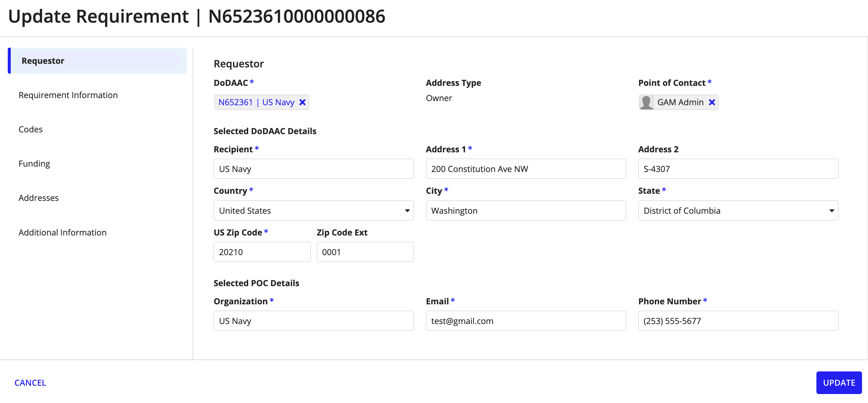Edit the Organization field
Image resolution: width=868 pixels, height=403 pixels.
[x=313, y=321]
